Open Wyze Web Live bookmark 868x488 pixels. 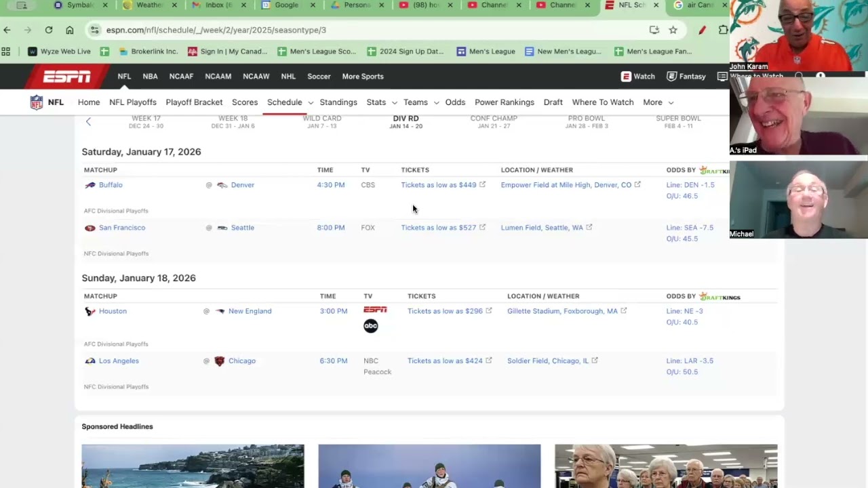tap(59, 52)
